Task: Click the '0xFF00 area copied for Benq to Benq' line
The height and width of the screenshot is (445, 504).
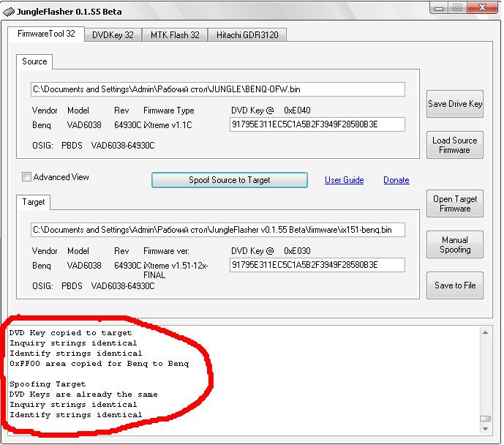Action: 99,364
